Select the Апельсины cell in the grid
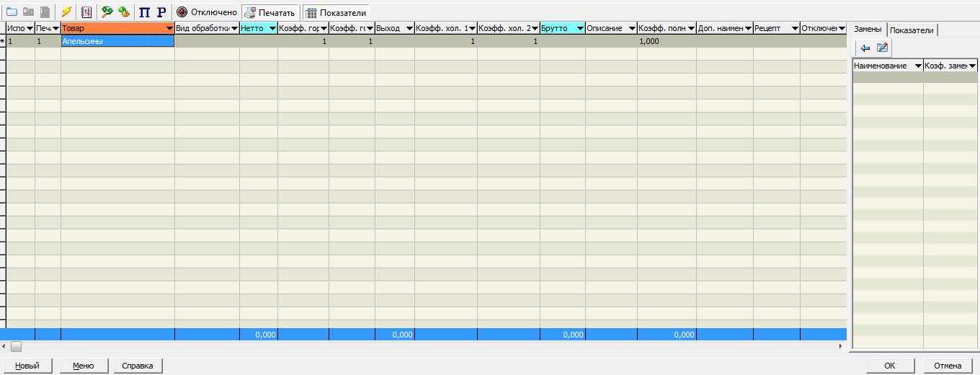980x375 pixels. pyautogui.click(x=117, y=42)
